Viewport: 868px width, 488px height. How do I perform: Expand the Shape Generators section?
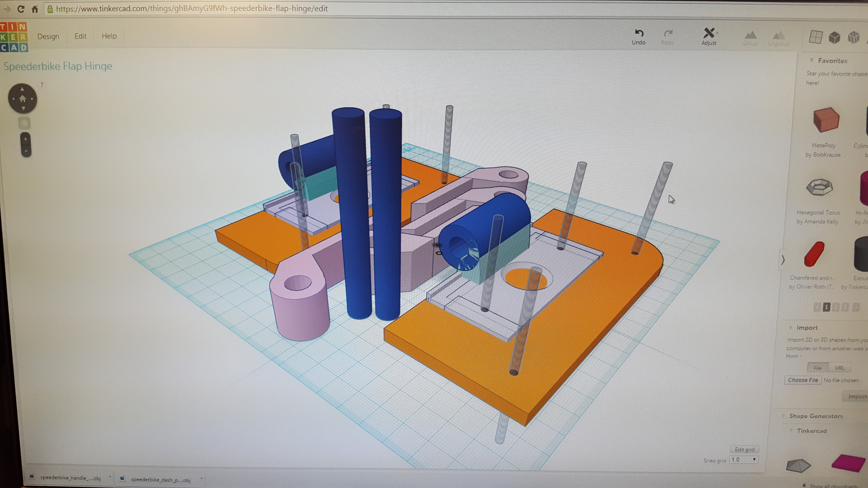[x=783, y=416]
